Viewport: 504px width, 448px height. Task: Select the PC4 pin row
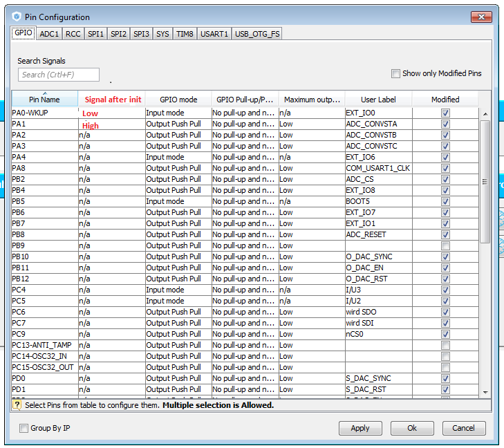coord(245,290)
